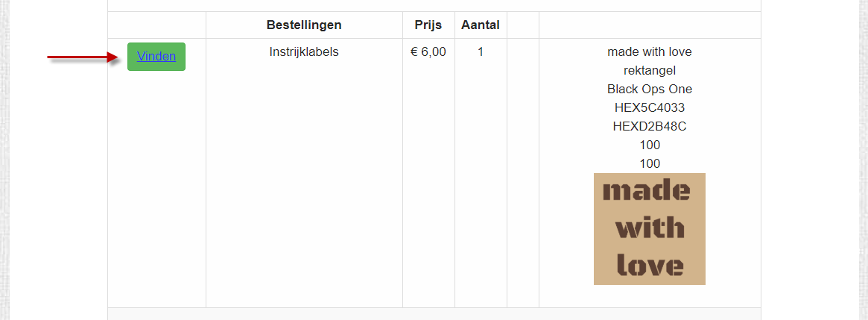
Task: Click the word love in label image
Action: pos(650,265)
